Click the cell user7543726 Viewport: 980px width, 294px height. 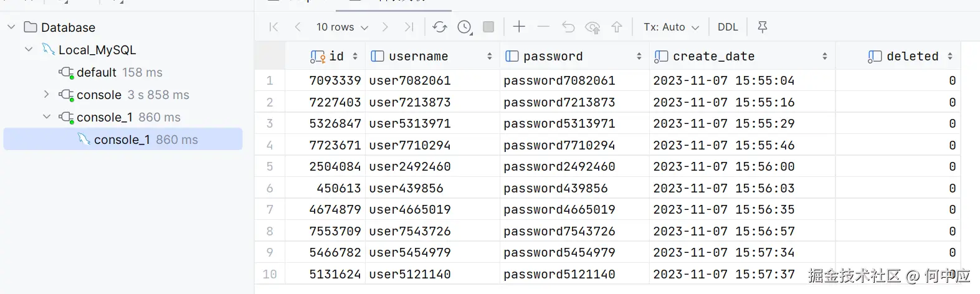click(432, 231)
